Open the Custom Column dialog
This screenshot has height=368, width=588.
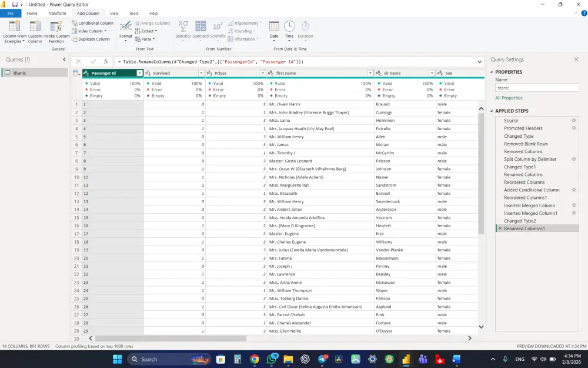click(x=35, y=31)
